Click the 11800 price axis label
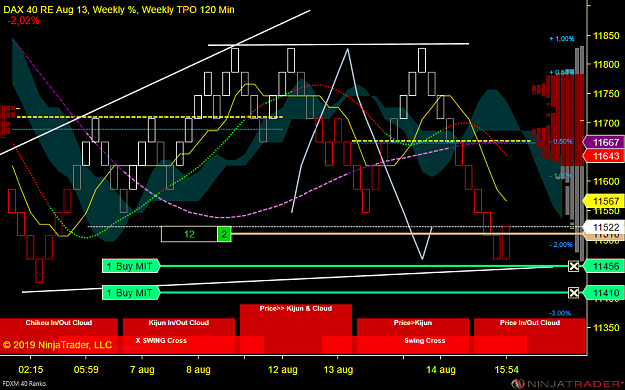625x390 pixels. (606, 65)
